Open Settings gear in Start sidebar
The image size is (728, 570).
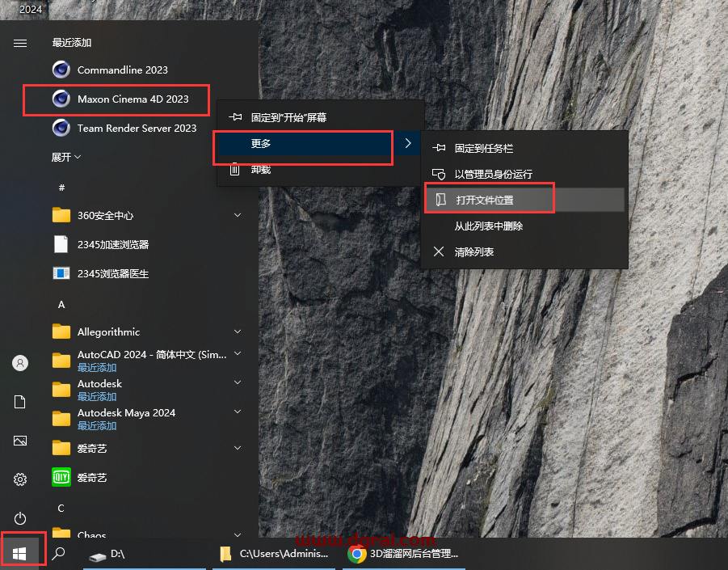tap(20, 479)
